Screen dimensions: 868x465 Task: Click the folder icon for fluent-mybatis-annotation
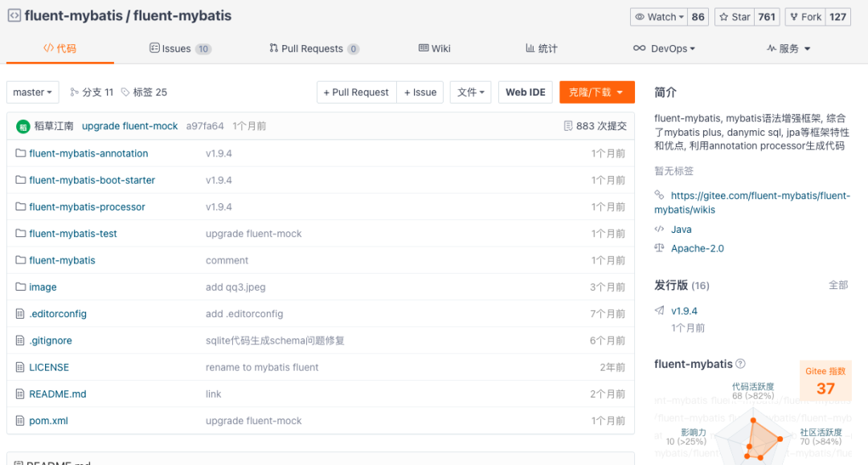coord(20,153)
